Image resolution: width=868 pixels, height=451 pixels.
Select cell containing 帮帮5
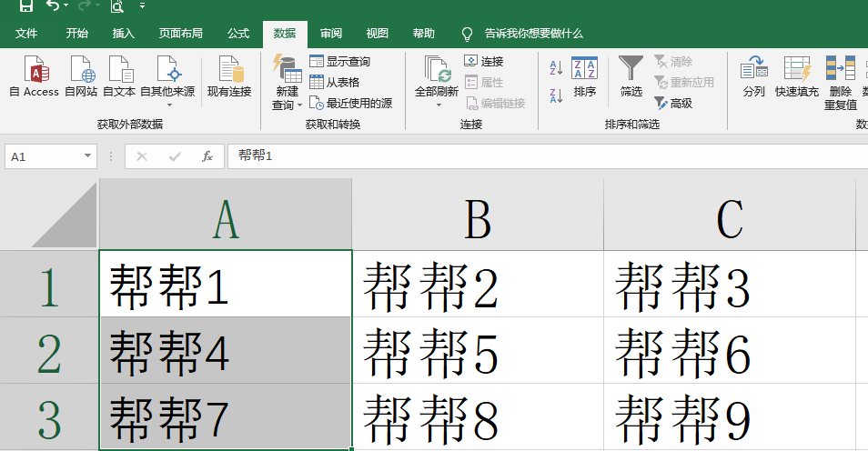(x=478, y=350)
